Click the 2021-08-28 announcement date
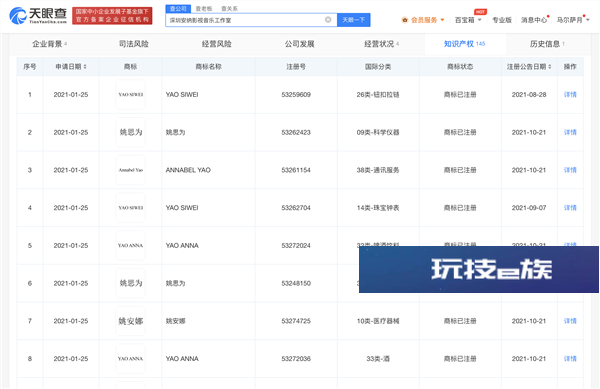Screen dimensions: 600x389 [529, 94]
